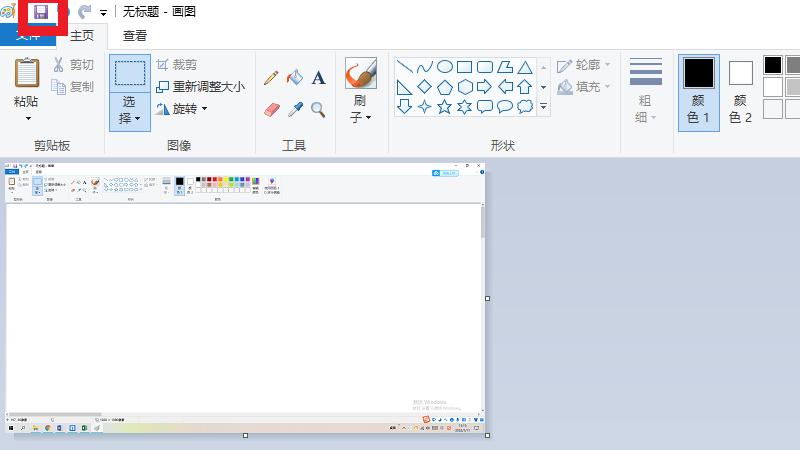Select the Magnifier tool

[x=319, y=109]
